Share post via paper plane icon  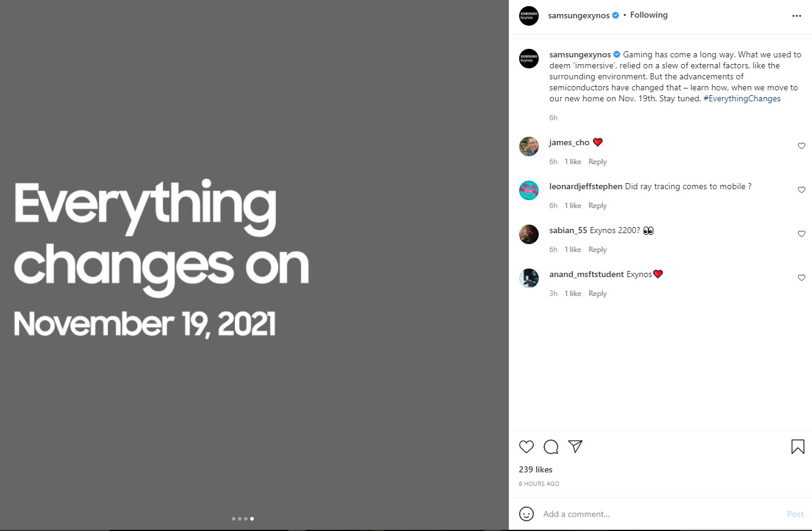pos(575,447)
